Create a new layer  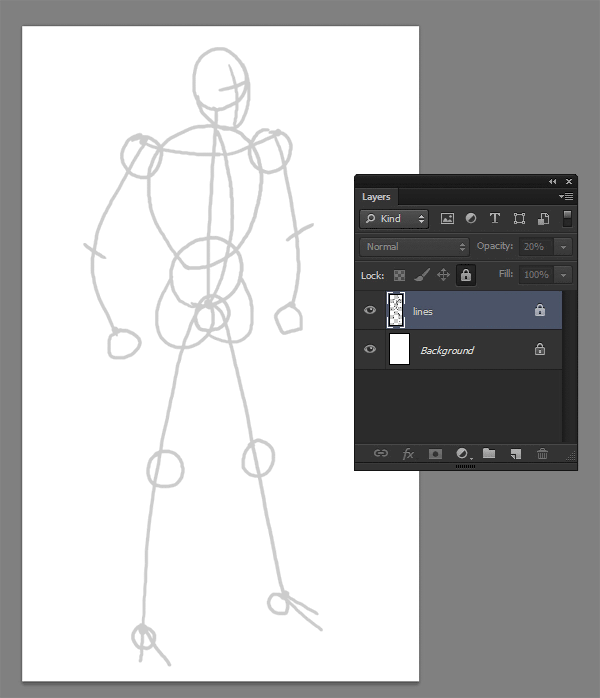[516, 453]
